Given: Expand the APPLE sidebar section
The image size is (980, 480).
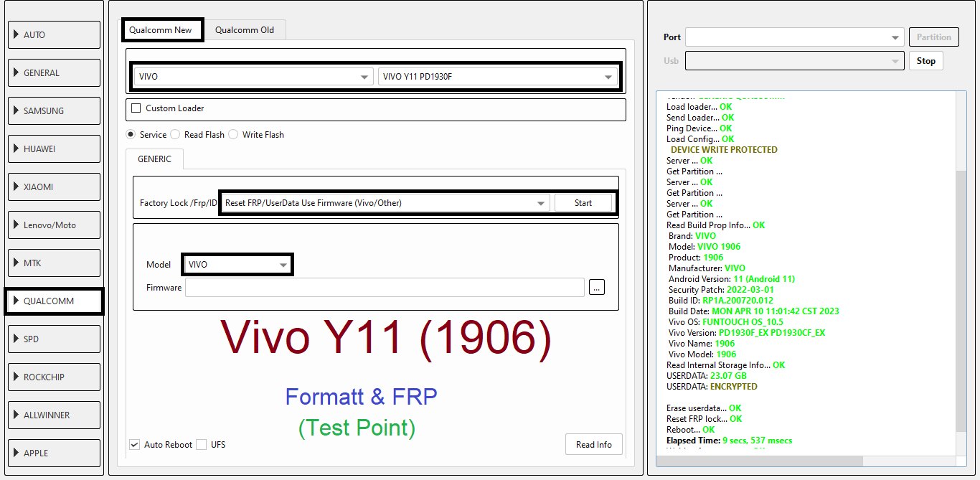Looking at the screenshot, I should pos(55,453).
